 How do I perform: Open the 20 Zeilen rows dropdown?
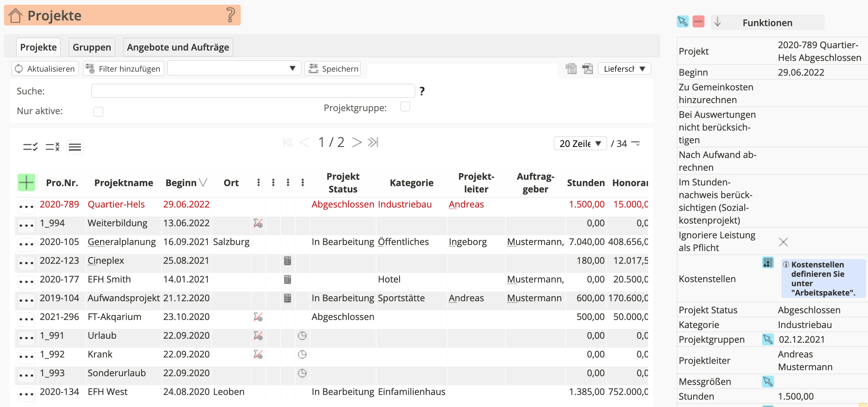tap(580, 144)
